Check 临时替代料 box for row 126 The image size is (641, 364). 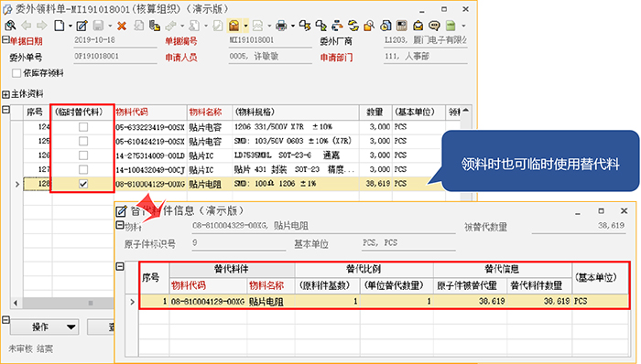pos(83,155)
